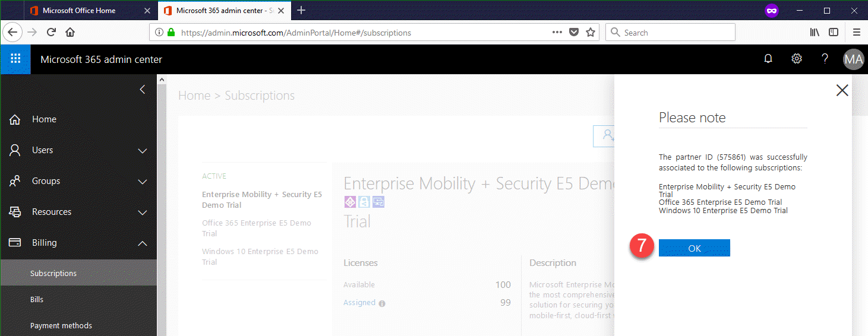Click the Licenses heading

point(361,262)
